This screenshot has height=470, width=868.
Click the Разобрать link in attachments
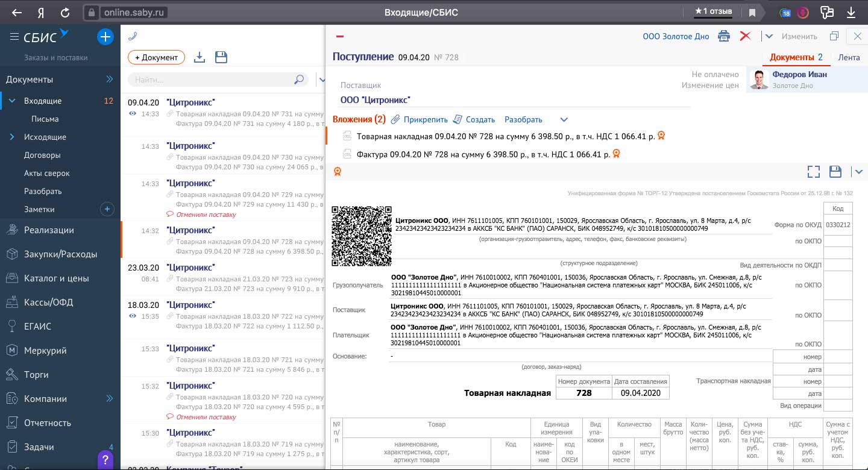523,119
